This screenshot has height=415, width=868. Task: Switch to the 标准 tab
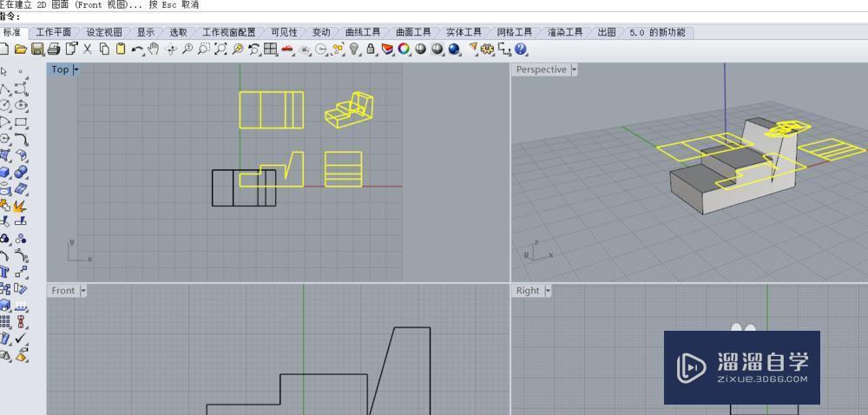click(11, 33)
